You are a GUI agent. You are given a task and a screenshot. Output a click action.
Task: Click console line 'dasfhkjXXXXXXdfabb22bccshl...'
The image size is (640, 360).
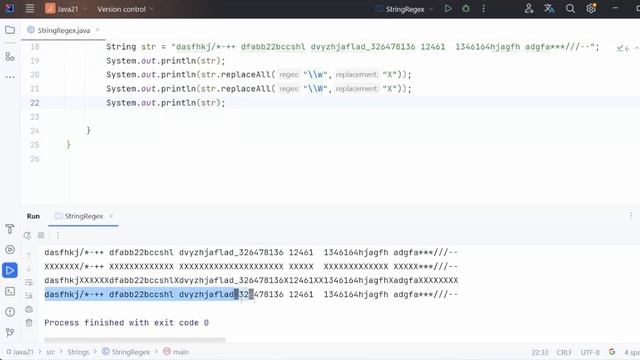[x=251, y=280]
